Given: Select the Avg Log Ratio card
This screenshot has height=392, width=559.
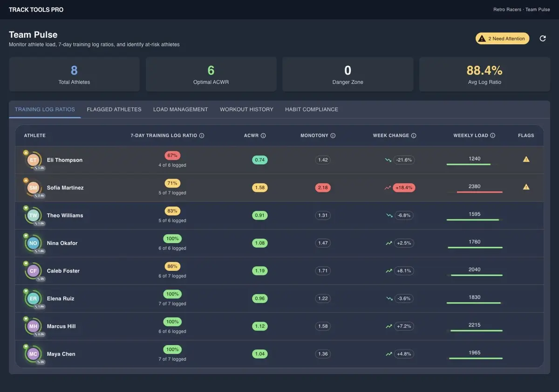Looking at the screenshot, I should [484, 74].
